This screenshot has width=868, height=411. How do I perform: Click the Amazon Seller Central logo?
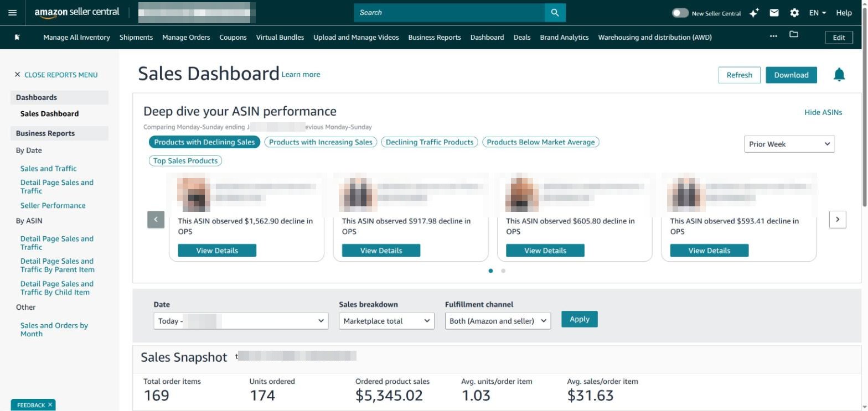[77, 13]
